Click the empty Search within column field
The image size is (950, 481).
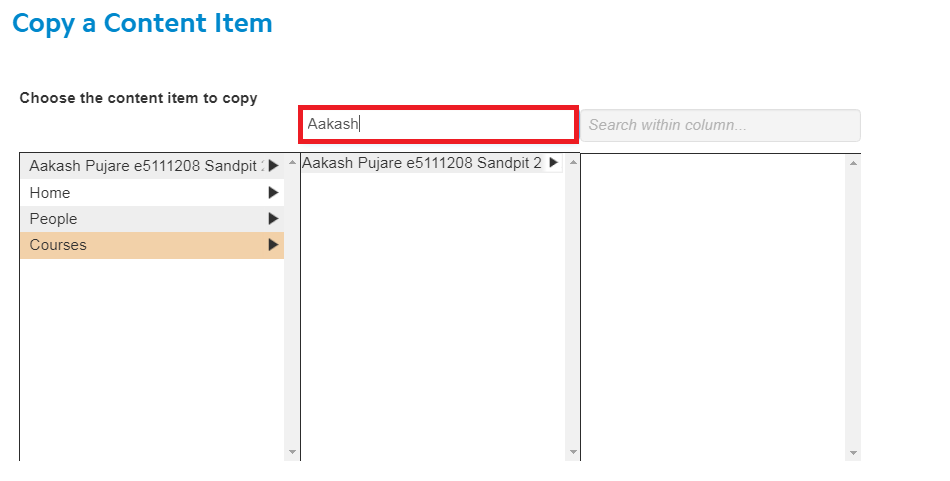click(x=720, y=125)
